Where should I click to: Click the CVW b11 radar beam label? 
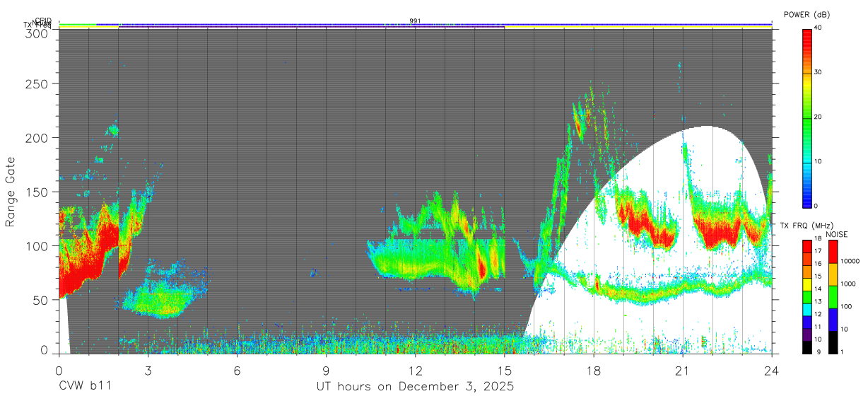click(85, 387)
